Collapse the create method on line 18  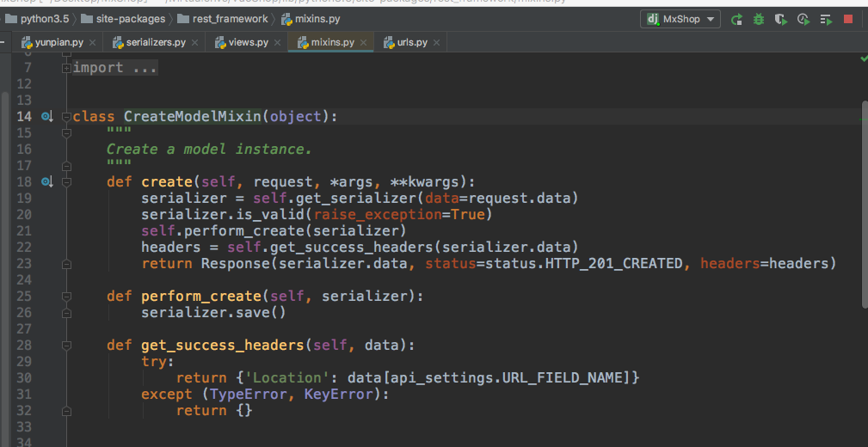coord(66,182)
